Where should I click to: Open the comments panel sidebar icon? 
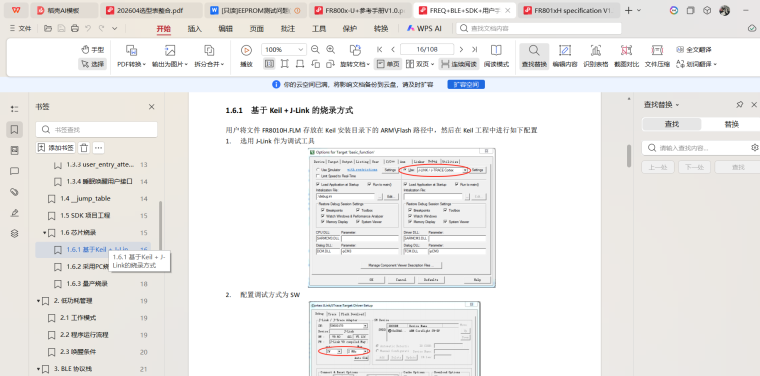pyautogui.click(x=15, y=171)
